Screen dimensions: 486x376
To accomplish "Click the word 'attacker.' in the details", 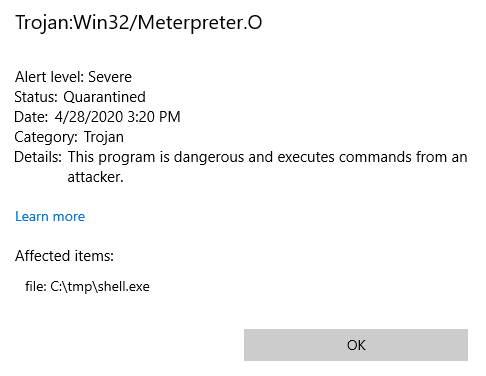I will pyautogui.click(x=95, y=177).
